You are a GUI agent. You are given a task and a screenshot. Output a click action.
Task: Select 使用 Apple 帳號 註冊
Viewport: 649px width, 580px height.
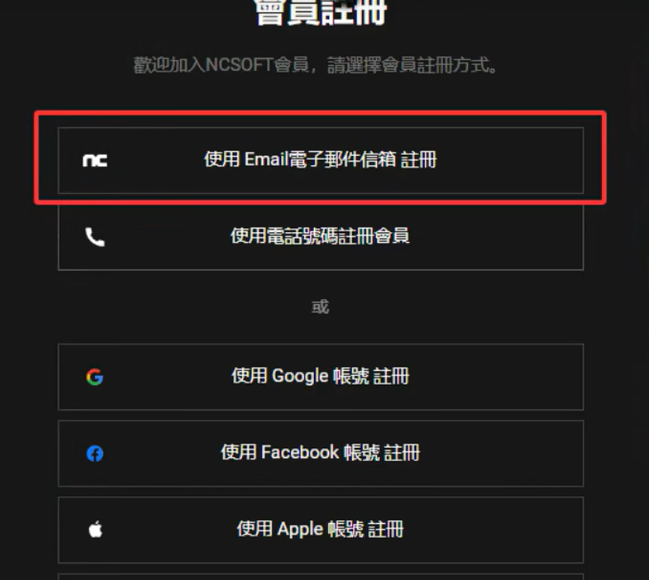(x=321, y=530)
